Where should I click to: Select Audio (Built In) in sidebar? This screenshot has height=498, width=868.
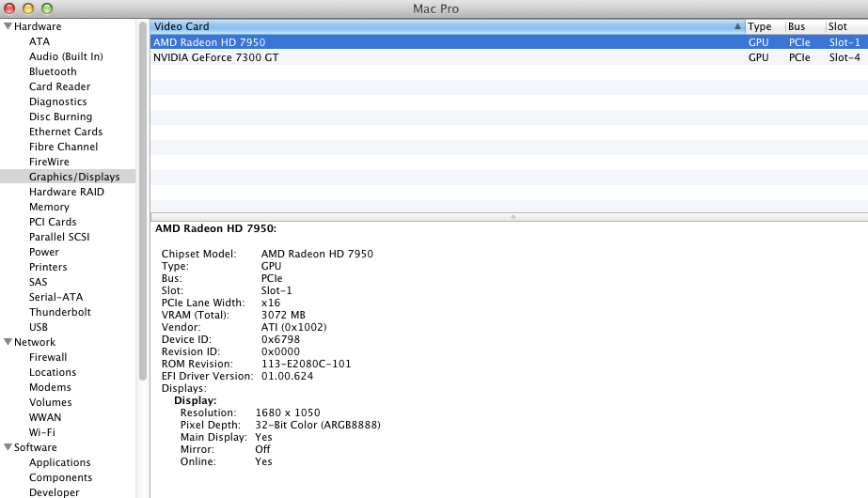coord(66,56)
